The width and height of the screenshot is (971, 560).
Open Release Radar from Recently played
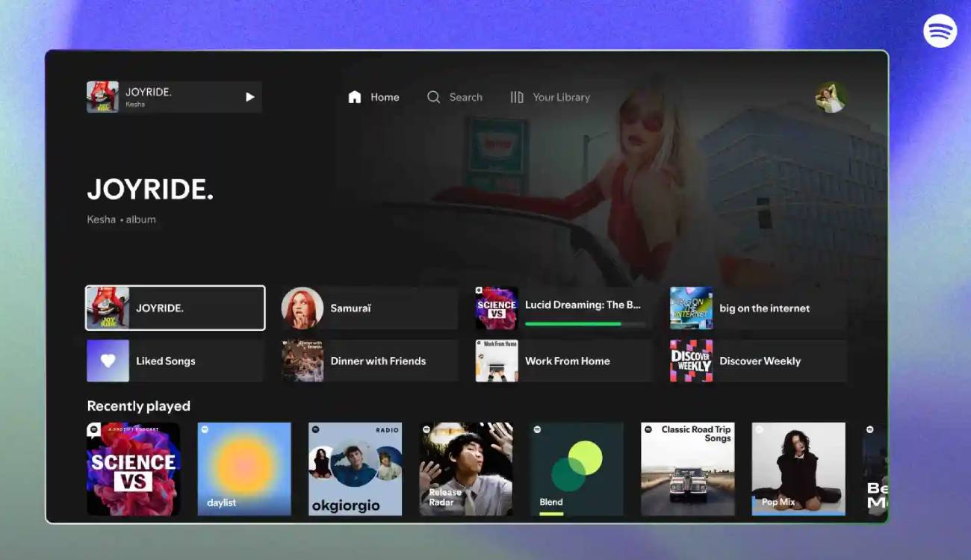465,468
